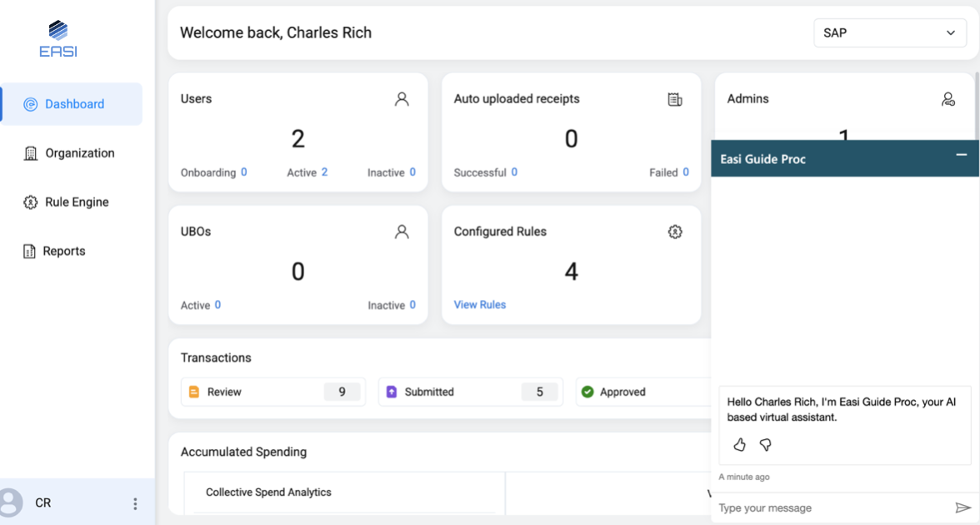This screenshot has height=525, width=980.
Task: Open the View Rules link
Action: (479, 305)
